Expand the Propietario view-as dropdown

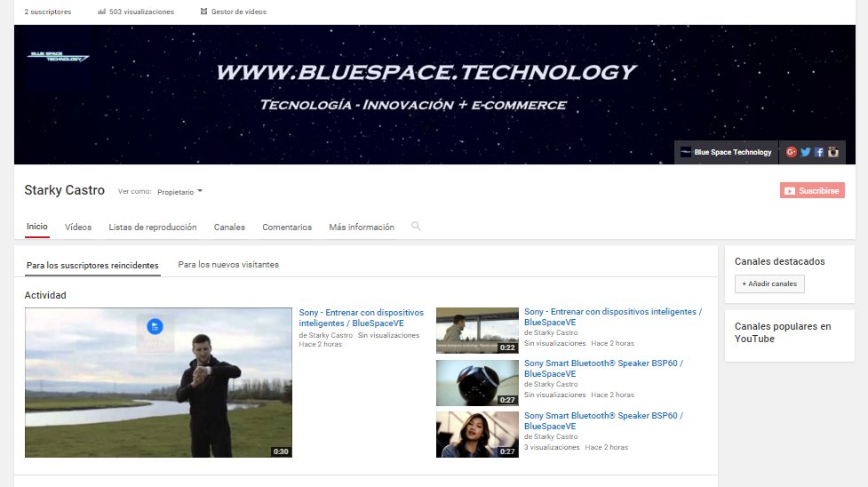[180, 192]
